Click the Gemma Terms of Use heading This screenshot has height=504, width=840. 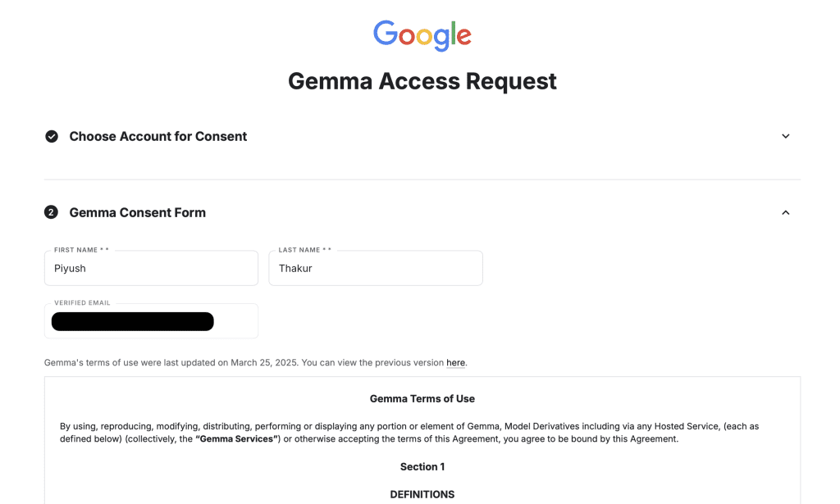click(422, 398)
